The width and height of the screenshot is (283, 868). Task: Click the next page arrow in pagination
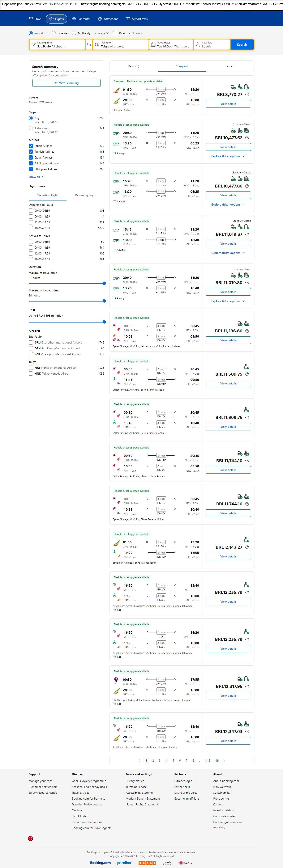pyautogui.click(x=224, y=760)
